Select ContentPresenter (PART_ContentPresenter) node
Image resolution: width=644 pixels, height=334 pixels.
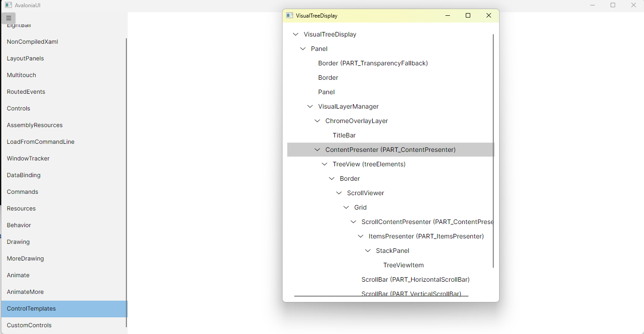click(389, 149)
